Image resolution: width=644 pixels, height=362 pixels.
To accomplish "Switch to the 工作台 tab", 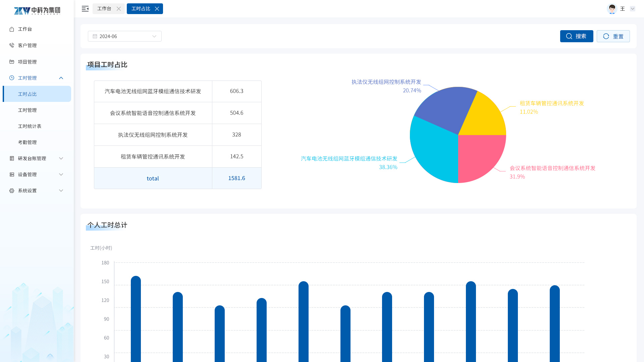I will [104, 9].
